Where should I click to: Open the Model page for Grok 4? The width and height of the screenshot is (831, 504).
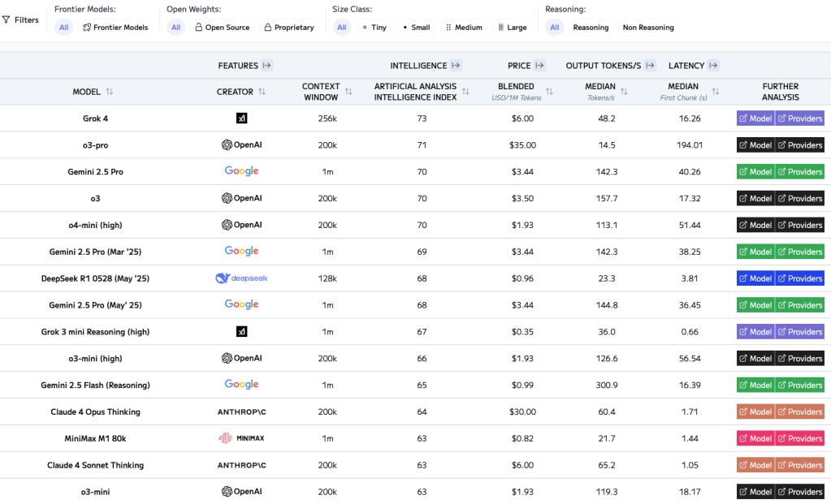(x=755, y=118)
